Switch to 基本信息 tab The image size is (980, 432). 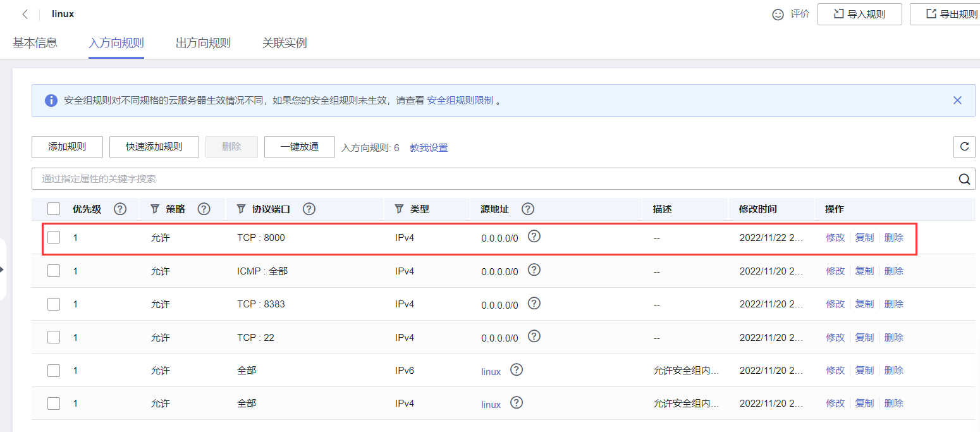click(x=35, y=43)
